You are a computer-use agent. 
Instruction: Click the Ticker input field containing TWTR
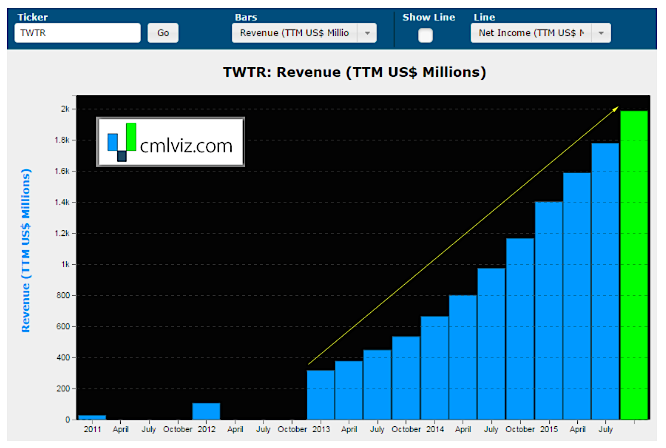tap(77, 33)
